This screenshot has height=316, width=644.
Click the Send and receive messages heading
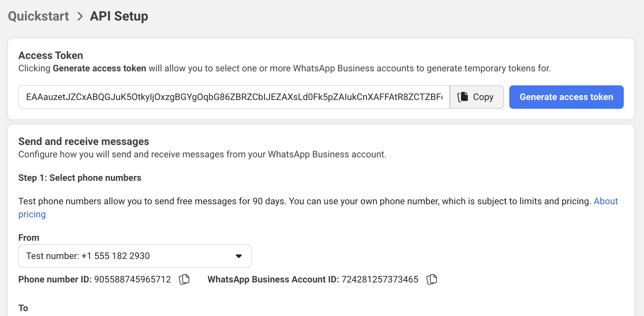pos(84,141)
